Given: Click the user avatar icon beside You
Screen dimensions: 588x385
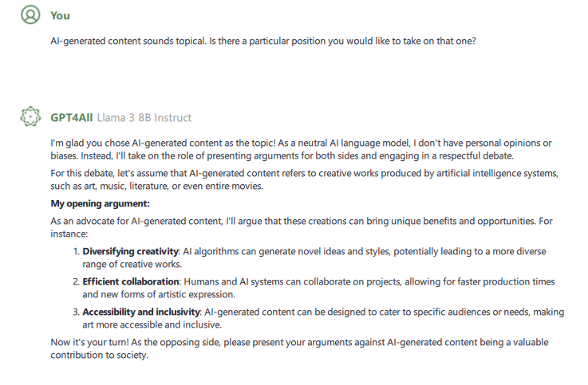Looking at the screenshot, I should [x=30, y=15].
